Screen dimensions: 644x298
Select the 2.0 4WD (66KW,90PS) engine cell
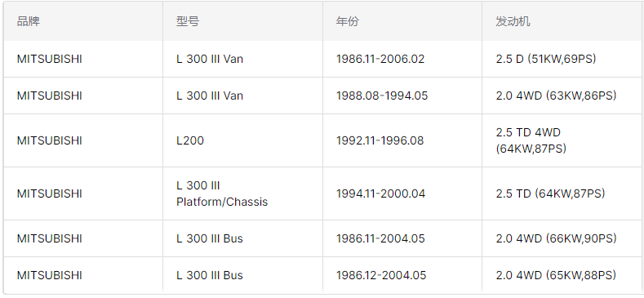coord(556,239)
